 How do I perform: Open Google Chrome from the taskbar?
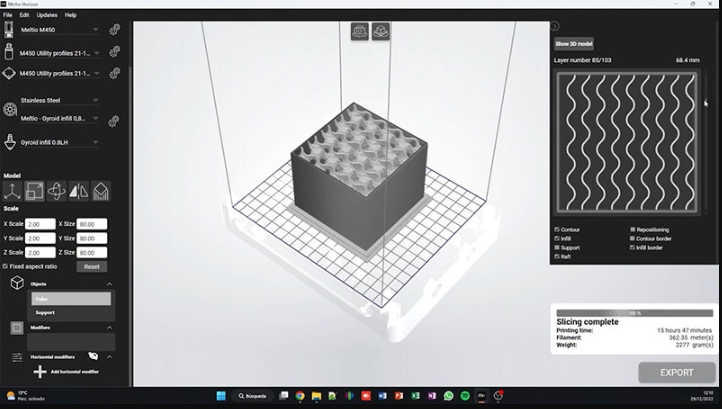[x=300, y=396]
